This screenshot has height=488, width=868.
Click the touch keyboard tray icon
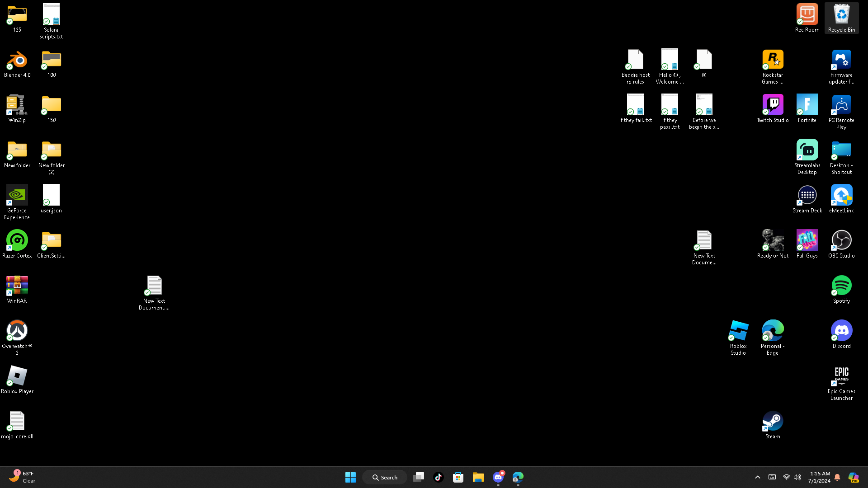tap(772, 477)
